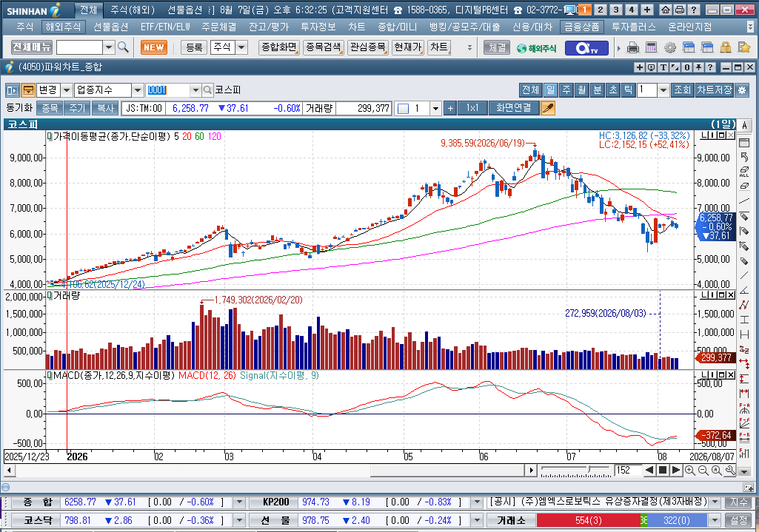Click the star favorites icon in top toolbar
This screenshot has width=759, height=532.
tap(744, 47)
